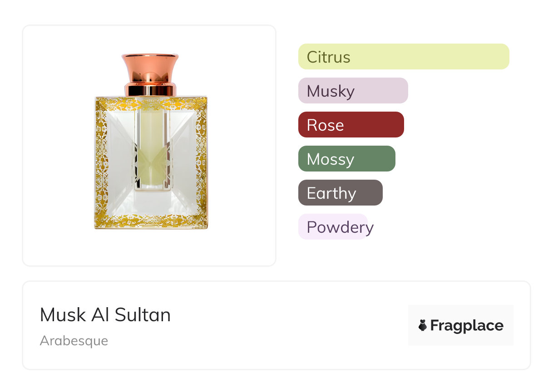Image resolution: width=553 pixels, height=392 pixels.
Task: Click the gold ornamental bottom border of the bottle
Action: click(x=151, y=221)
